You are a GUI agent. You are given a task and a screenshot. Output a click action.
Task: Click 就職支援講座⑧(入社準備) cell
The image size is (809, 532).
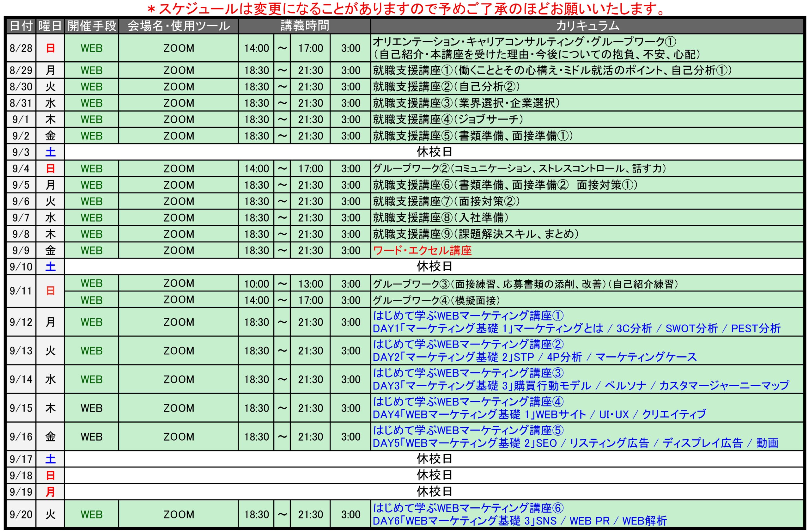click(x=588, y=217)
